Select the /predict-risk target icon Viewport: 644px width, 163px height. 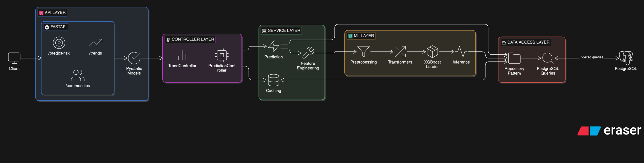pyautogui.click(x=59, y=43)
